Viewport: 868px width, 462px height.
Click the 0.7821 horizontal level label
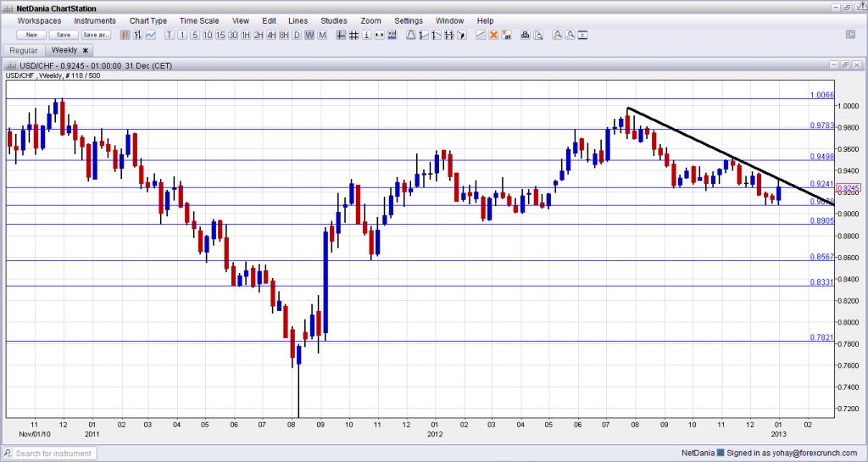point(821,337)
